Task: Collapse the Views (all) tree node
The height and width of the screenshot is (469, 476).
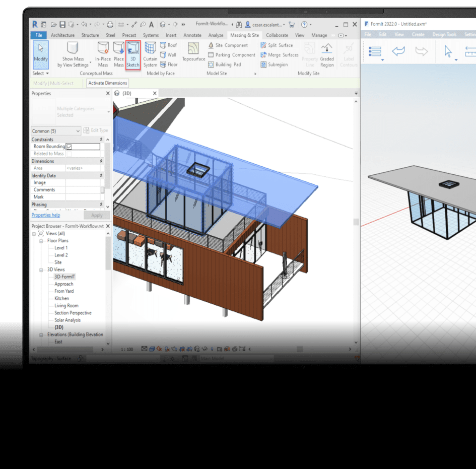Action: click(34, 233)
